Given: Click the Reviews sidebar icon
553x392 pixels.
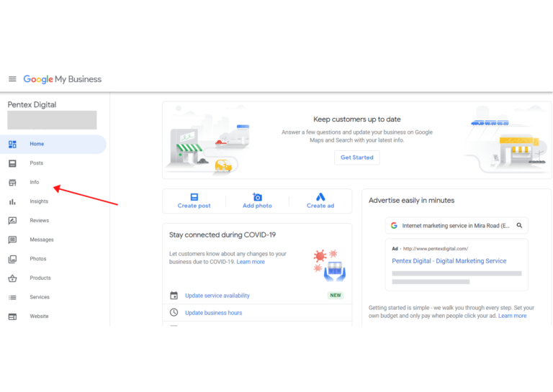Looking at the screenshot, I should (12, 221).
